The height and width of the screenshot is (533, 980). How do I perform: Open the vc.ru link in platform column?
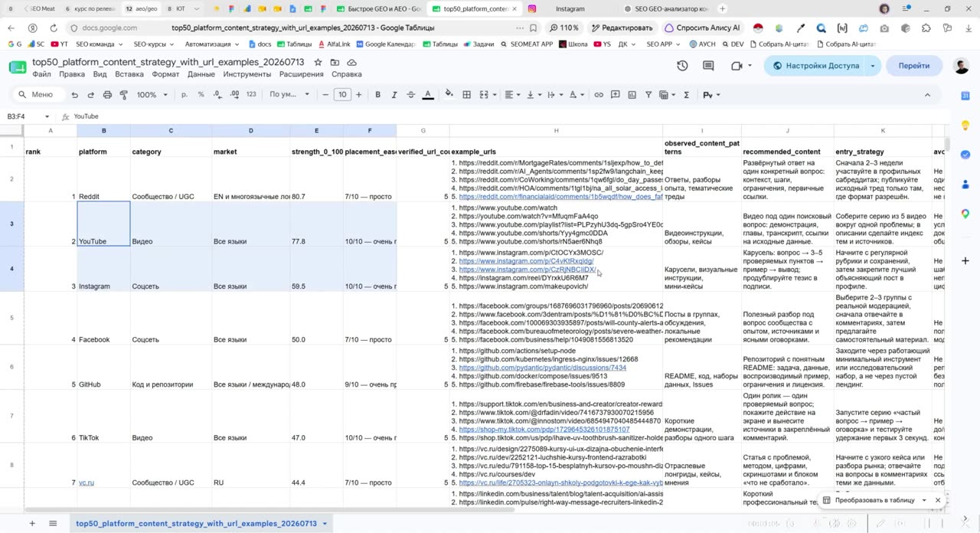click(87, 483)
